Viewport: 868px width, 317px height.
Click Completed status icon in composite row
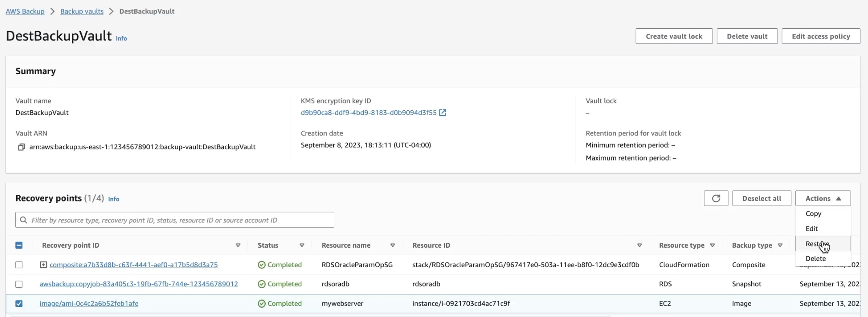(x=262, y=265)
